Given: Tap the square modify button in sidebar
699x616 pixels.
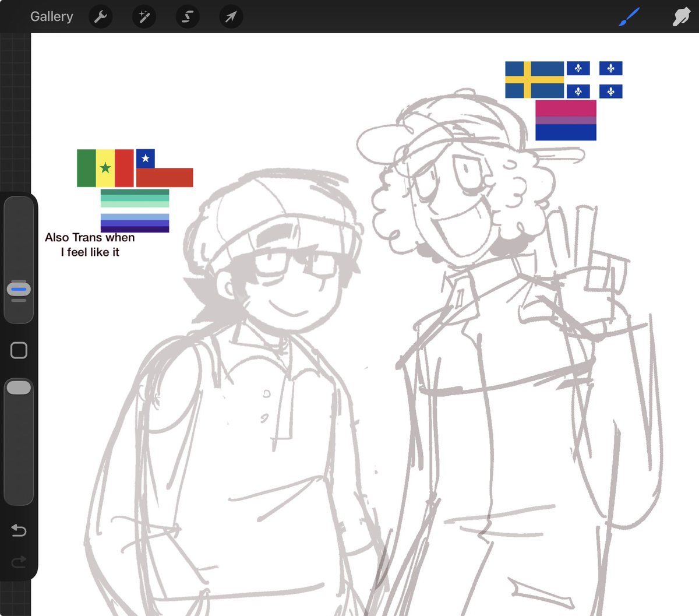Looking at the screenshot, I should (19, 350).
